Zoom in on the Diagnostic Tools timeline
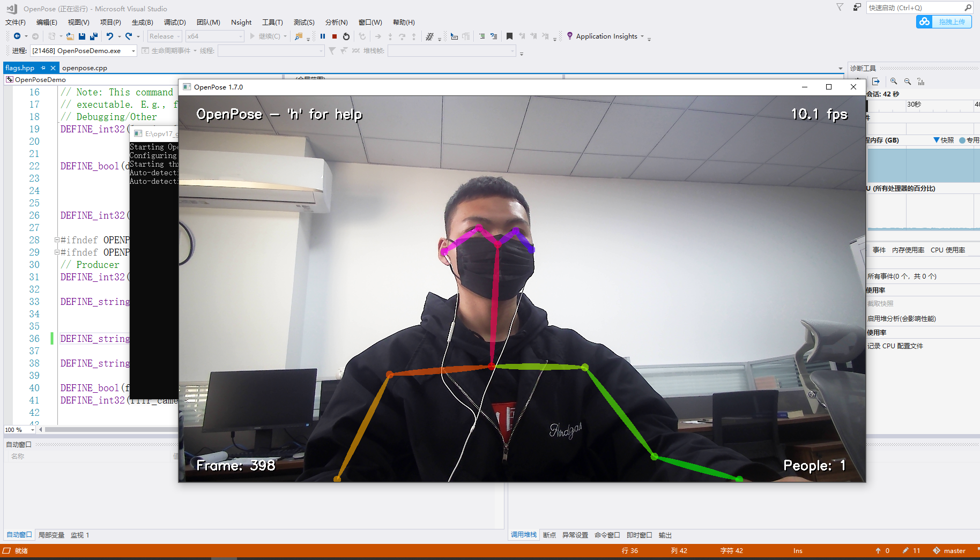Viewport: 980px width, 560px height. pyautogui.click(x=893, y=81)
